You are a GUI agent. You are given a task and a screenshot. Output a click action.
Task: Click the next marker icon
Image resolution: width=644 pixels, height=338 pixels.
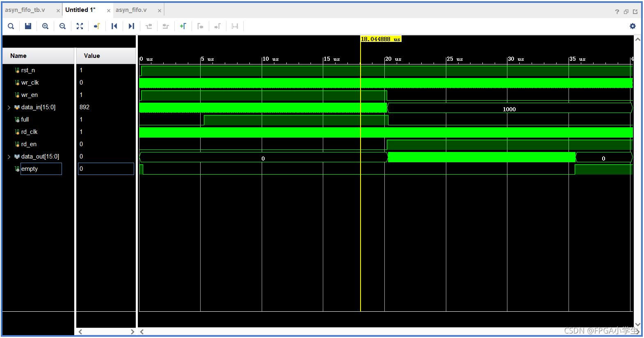217,26
